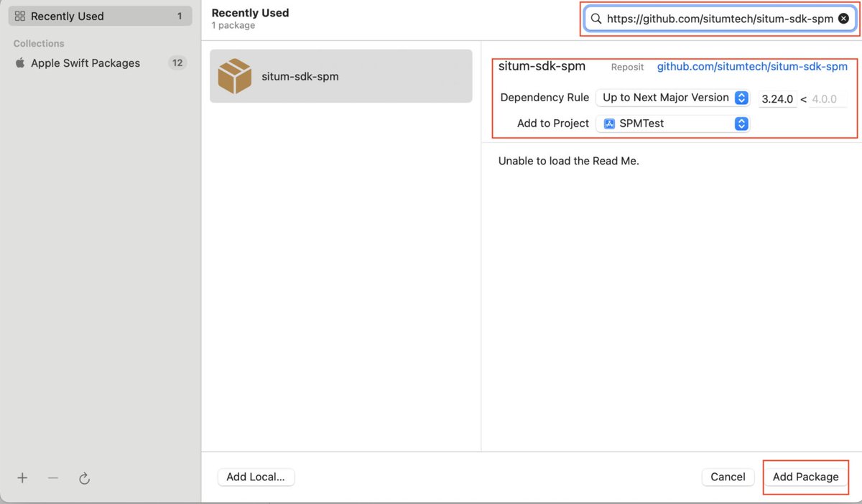Click the situm-sdk-spm package box icon
Screen dimensions: 862x504
pos(234,76)
